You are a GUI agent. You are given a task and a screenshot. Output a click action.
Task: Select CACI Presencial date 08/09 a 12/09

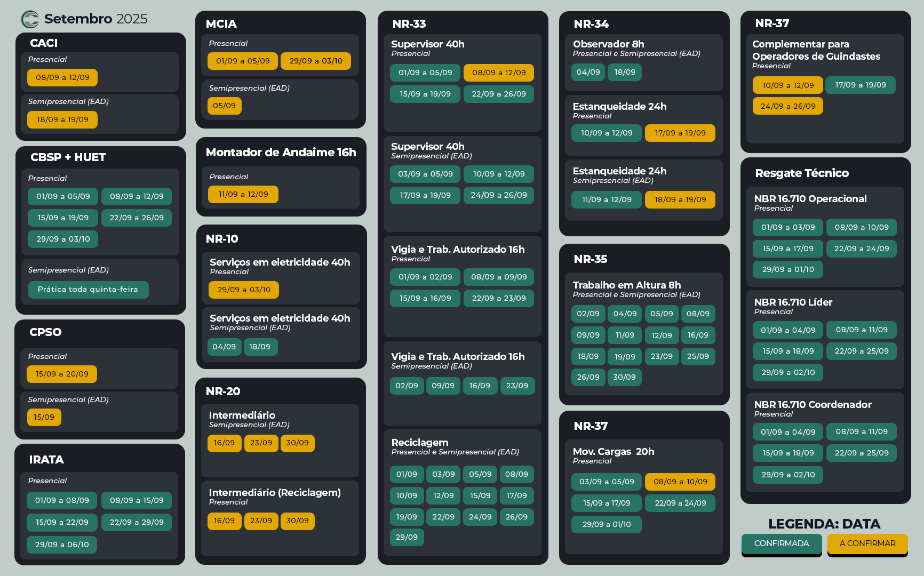62,77
